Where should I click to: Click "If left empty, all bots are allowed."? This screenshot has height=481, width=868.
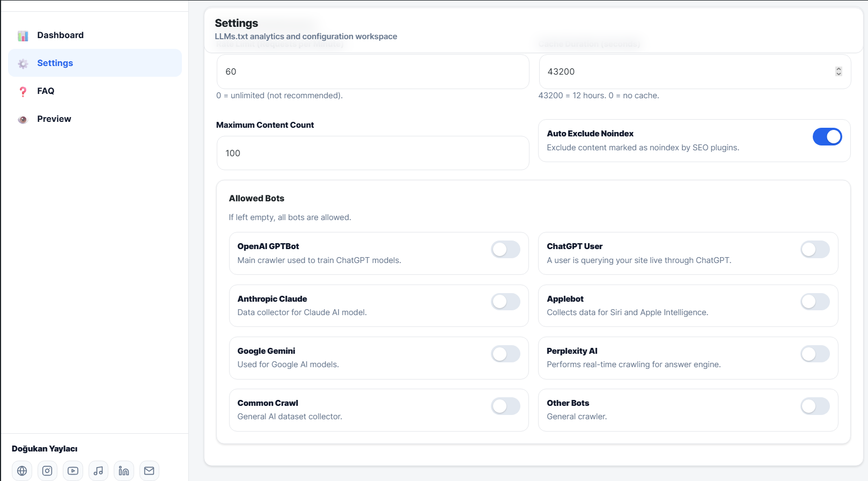pos(290,217)
